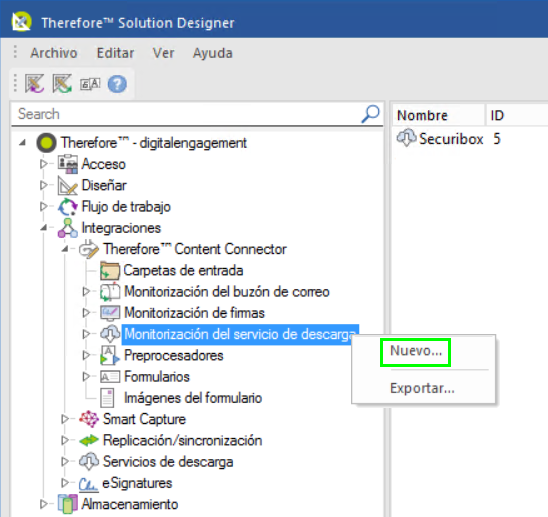
Task: Choose Exportar... from the context menu
Action: coord(423,388)
